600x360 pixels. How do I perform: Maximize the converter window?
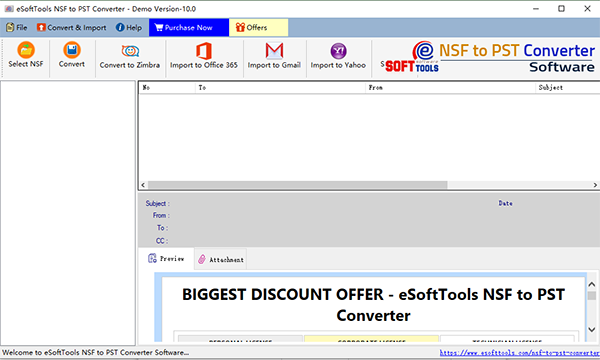click(x=561, y=8)
